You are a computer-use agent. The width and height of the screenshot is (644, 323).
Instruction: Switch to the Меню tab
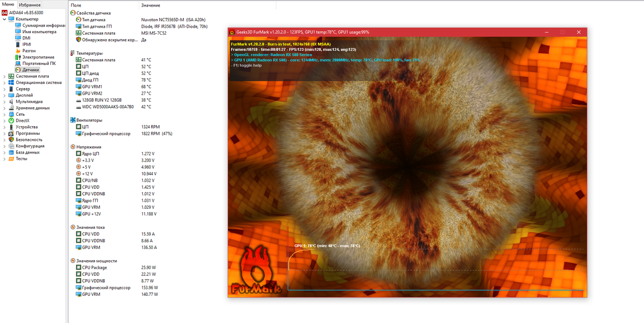click(x=8, y=5)
